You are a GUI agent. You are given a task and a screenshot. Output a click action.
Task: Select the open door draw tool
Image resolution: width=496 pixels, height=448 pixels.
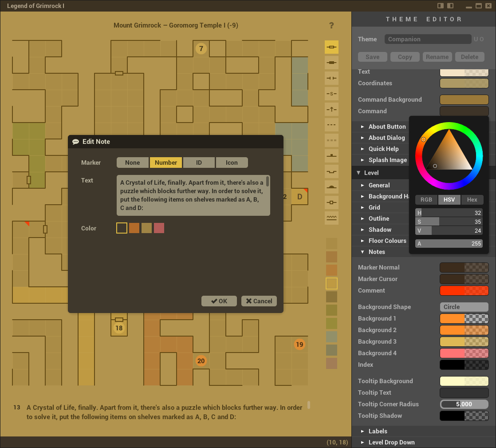[x=331, y=47]
